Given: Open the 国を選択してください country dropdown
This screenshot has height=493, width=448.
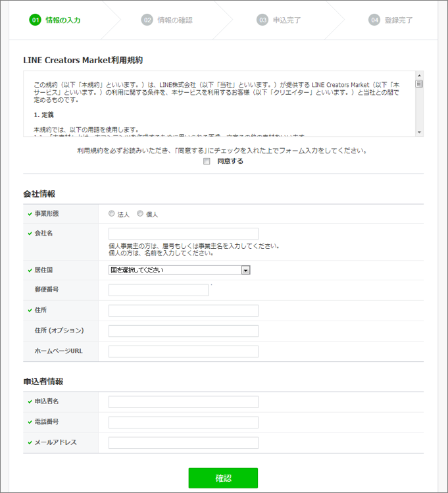Looking at the screenshot, I should (179, 270).
